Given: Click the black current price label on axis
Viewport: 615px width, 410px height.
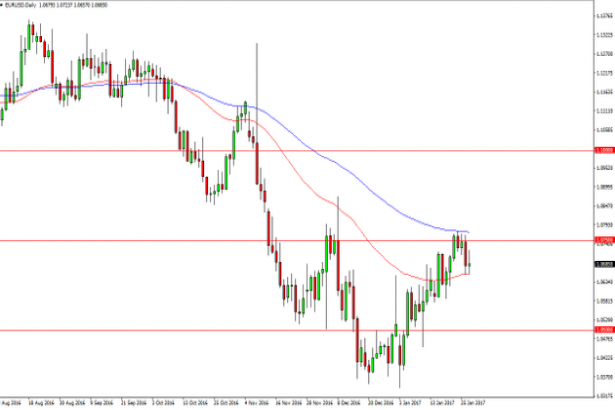Looking at the screenshot, I should click(x=604, y=264).
